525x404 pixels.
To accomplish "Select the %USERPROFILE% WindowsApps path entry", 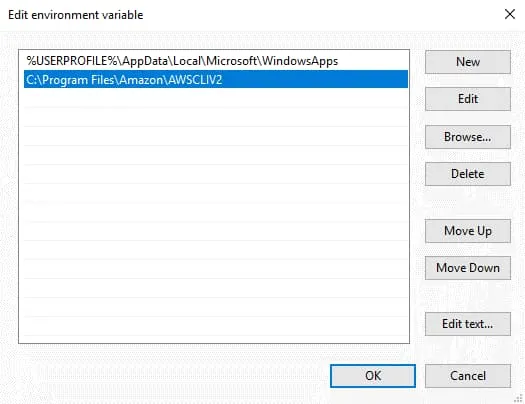I will pos(216,61).
